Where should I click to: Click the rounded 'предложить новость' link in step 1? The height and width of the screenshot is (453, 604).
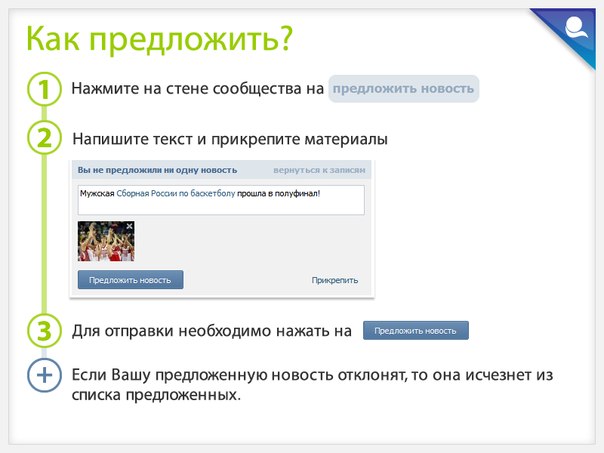403,89
